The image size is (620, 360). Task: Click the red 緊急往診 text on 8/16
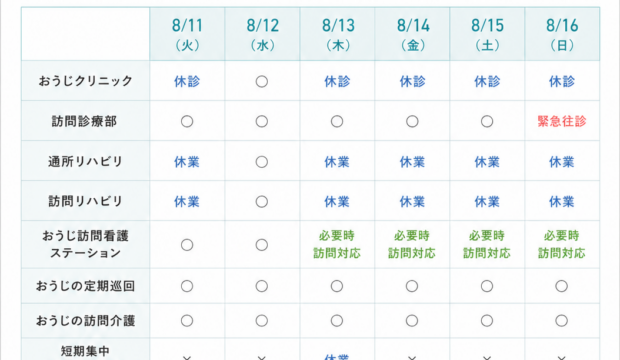pyautogui.click(x=561, y=121)
